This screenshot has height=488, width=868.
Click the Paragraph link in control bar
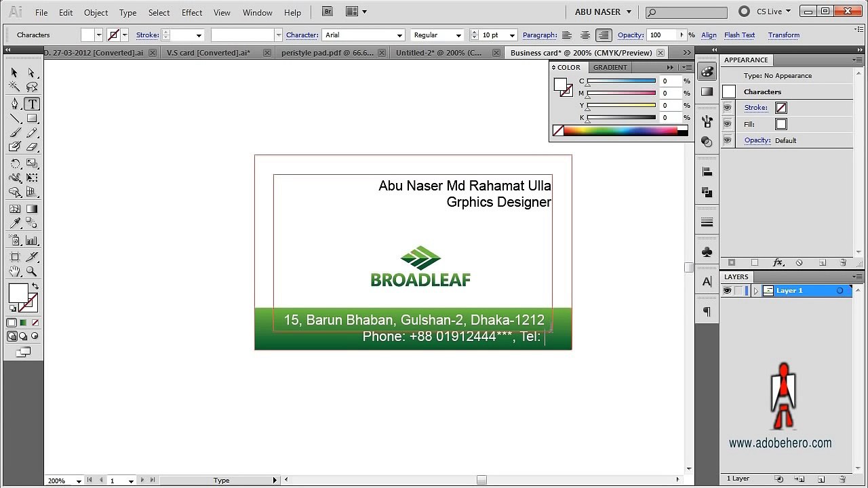click(x=540, y=35)
